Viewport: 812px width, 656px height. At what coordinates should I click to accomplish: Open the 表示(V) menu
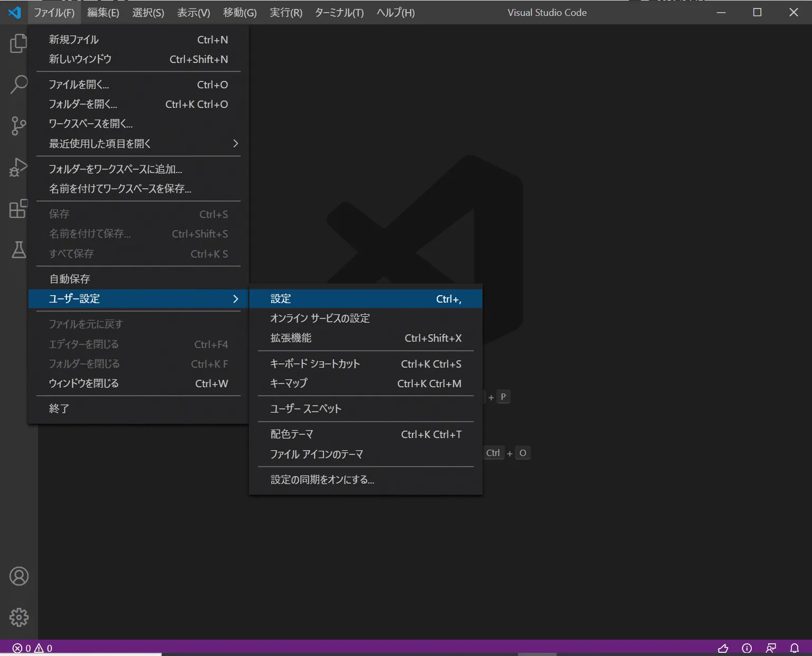click(193, 12)
